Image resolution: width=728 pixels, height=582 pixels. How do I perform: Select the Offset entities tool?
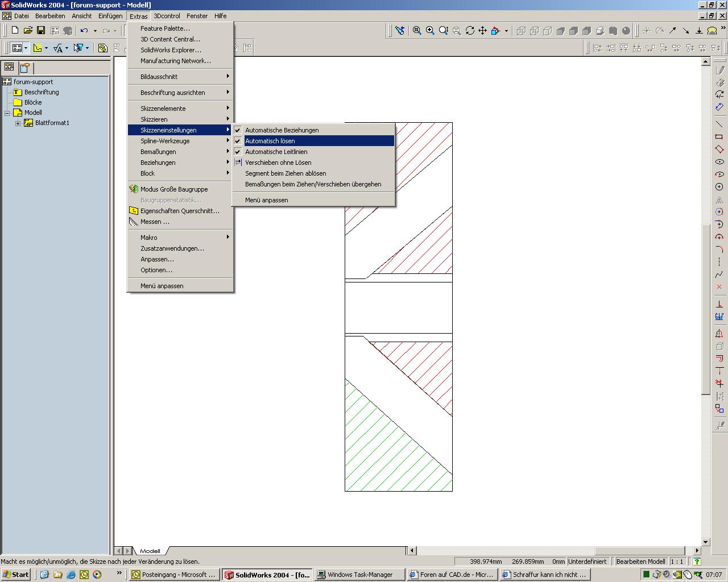pos(719,358)
